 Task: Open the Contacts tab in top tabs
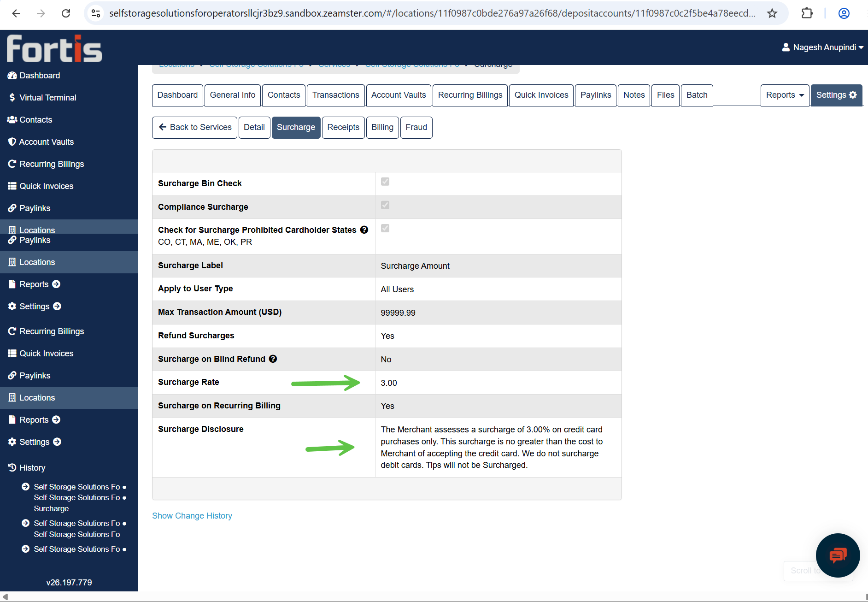(x=284, y=95)
